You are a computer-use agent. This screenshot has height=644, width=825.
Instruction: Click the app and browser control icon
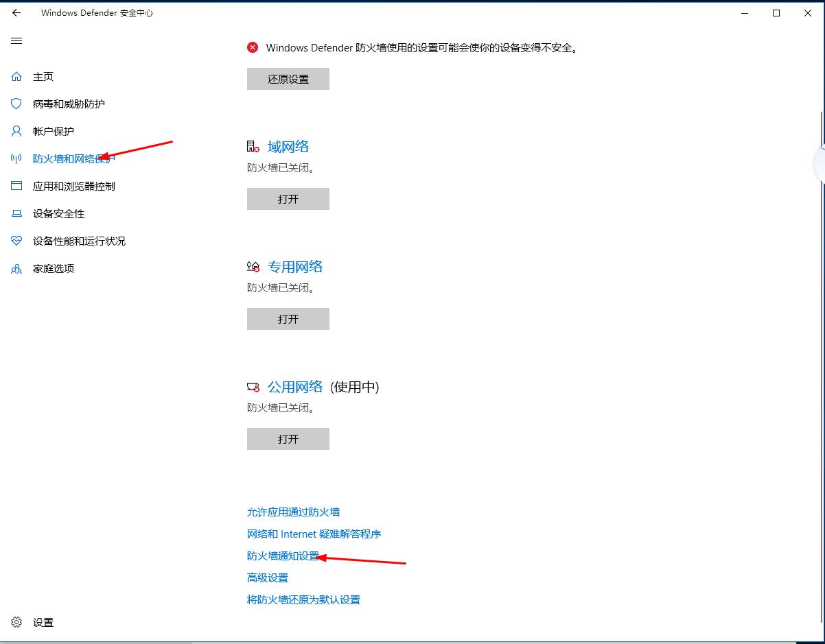click(x=16, y=187)
